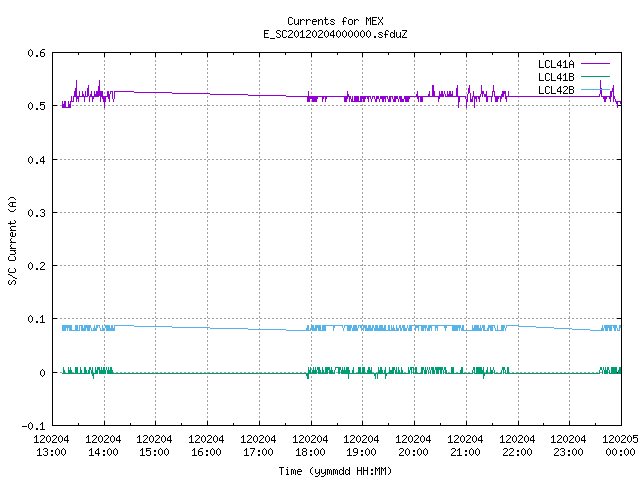Click the green LCL41B legend line sample
The height and width of the screenshot is (480, 640).
595,76
